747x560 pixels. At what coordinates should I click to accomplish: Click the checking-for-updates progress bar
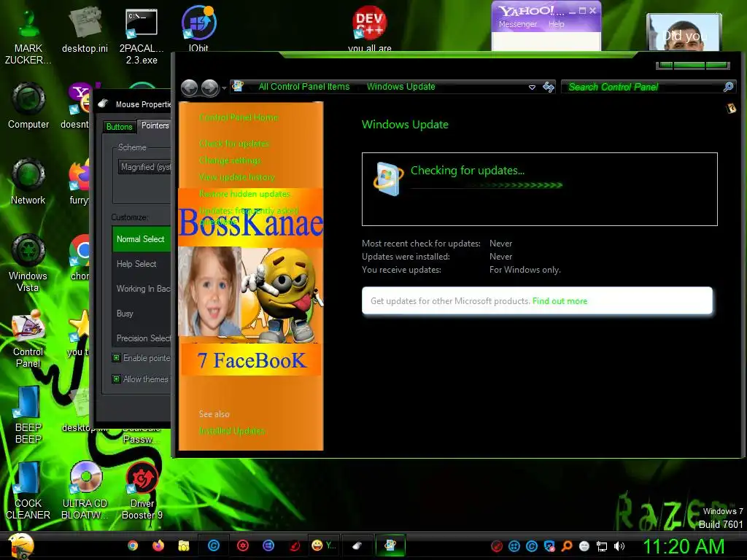click(x=487, y=185)
